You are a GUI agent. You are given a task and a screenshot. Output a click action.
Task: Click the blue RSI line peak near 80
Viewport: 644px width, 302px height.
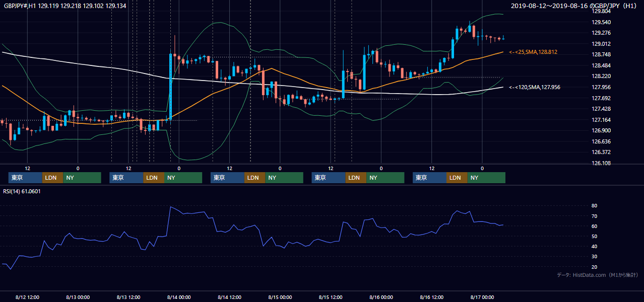coord(171,207)
